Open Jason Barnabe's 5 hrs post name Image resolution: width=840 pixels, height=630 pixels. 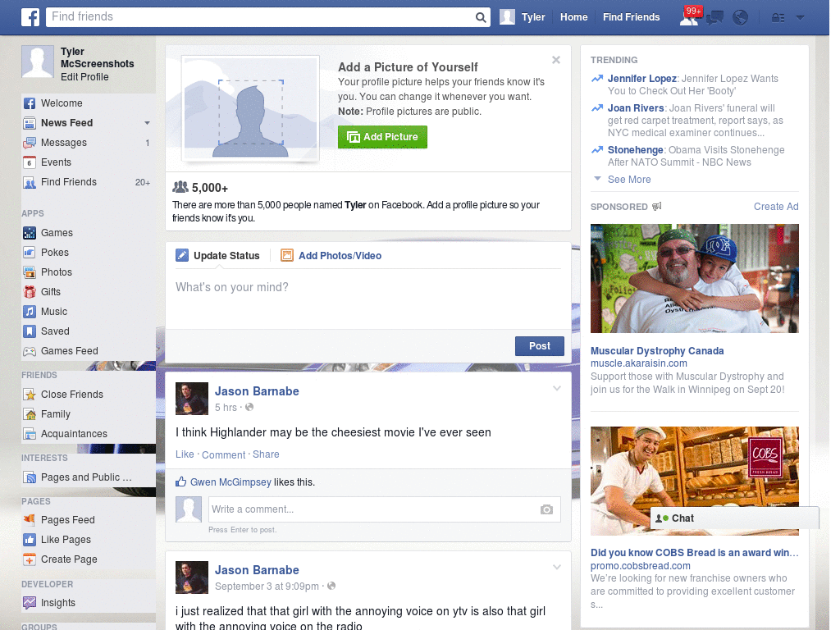pos(257,391)
